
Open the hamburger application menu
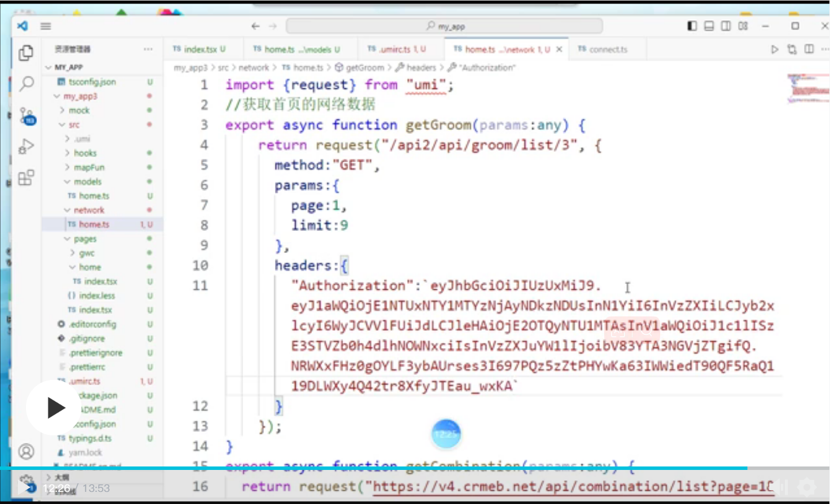point(46,26)
